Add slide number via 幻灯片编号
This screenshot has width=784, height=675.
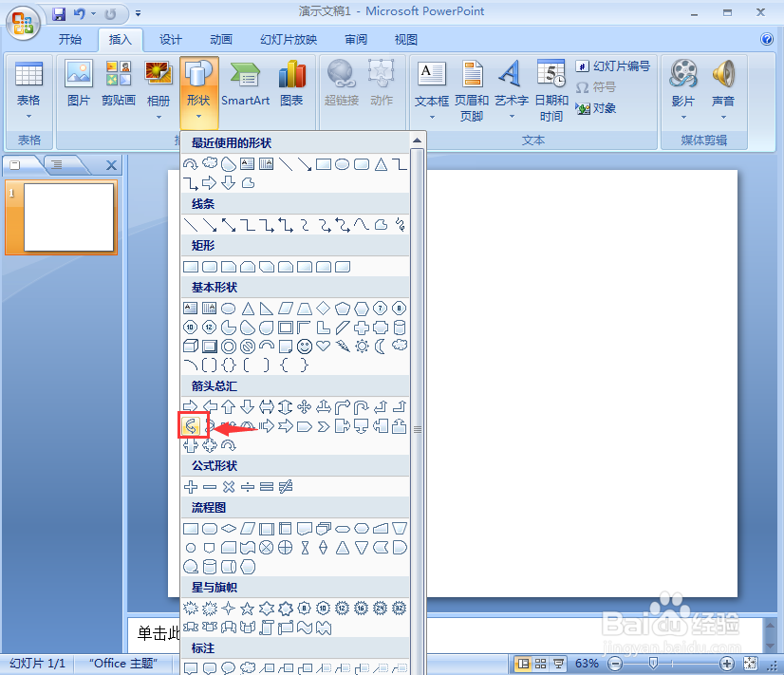tap(613, 66)
